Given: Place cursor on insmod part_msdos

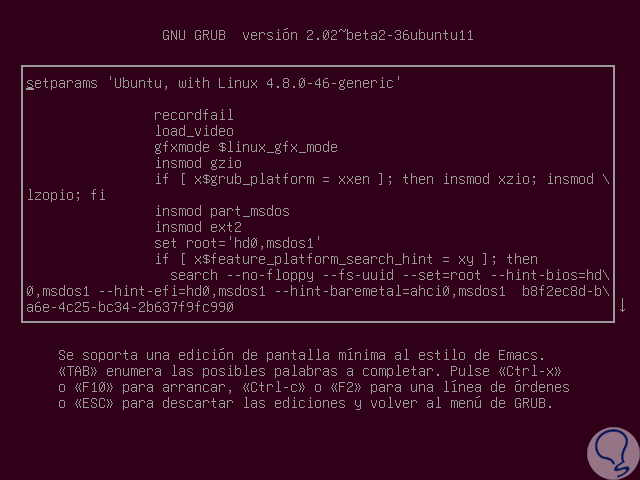Looking at the screenshot, I should pyautogui.click(x=222, y=211).
